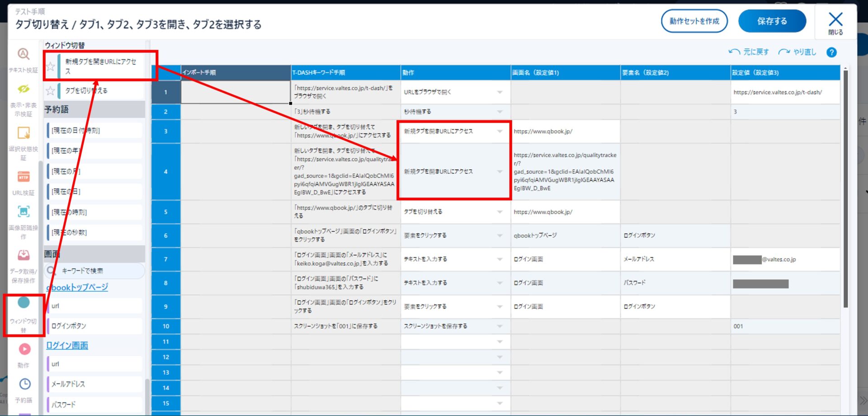The image size is (868, 416).
Task: Click the ウィンドウ切替 sidebar icon
Action: point(24,303)
